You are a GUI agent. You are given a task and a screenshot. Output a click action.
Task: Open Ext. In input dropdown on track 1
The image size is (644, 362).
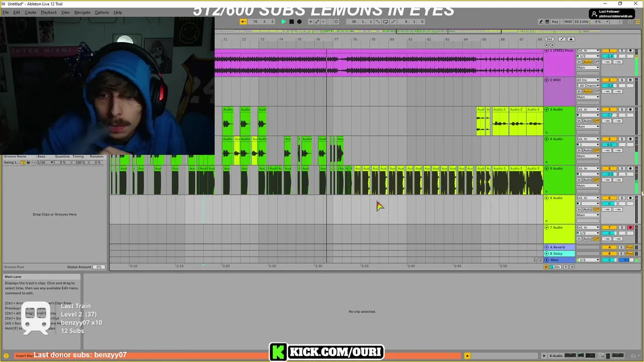[588, 51]
